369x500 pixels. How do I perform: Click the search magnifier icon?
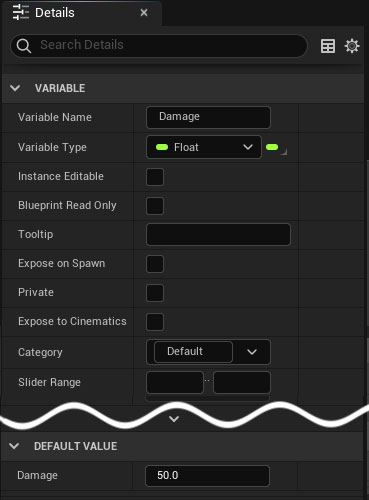click(24, 46)
